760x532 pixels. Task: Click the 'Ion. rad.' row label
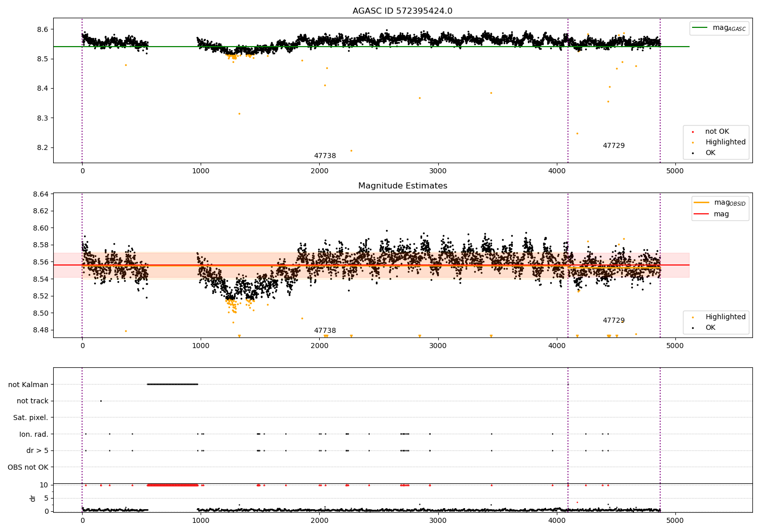coord(34,434)
